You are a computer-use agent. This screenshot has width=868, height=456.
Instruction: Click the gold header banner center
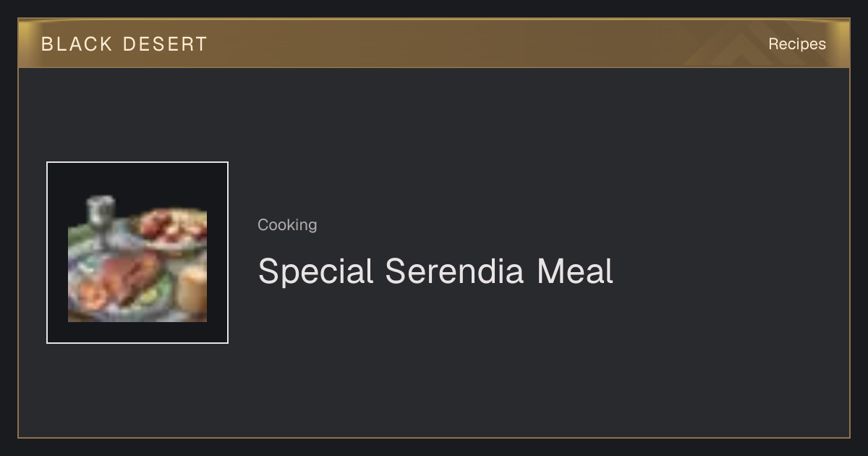(x=434, y=43)
